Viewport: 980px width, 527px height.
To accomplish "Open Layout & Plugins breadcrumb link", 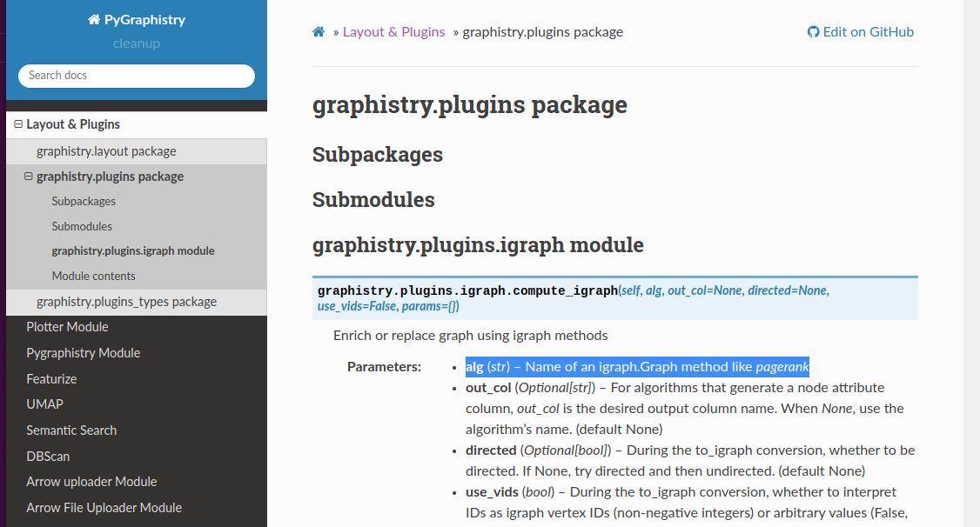I will [393, 32].
